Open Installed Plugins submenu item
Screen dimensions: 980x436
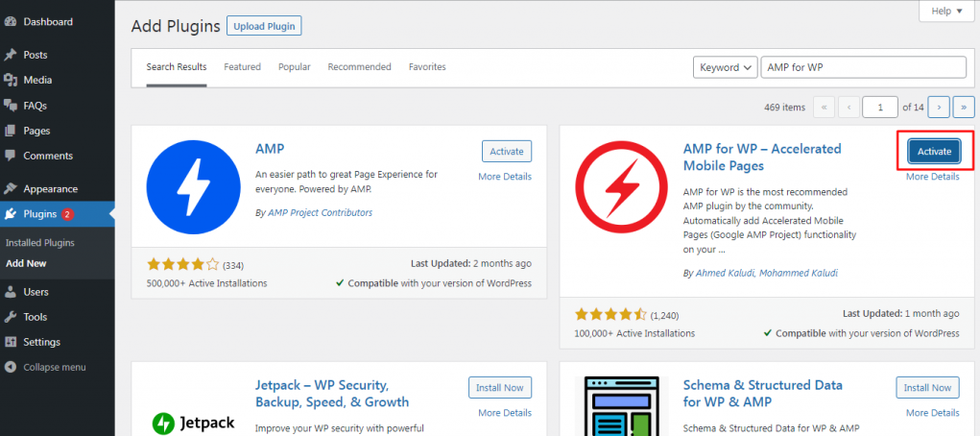coord(40,243)
